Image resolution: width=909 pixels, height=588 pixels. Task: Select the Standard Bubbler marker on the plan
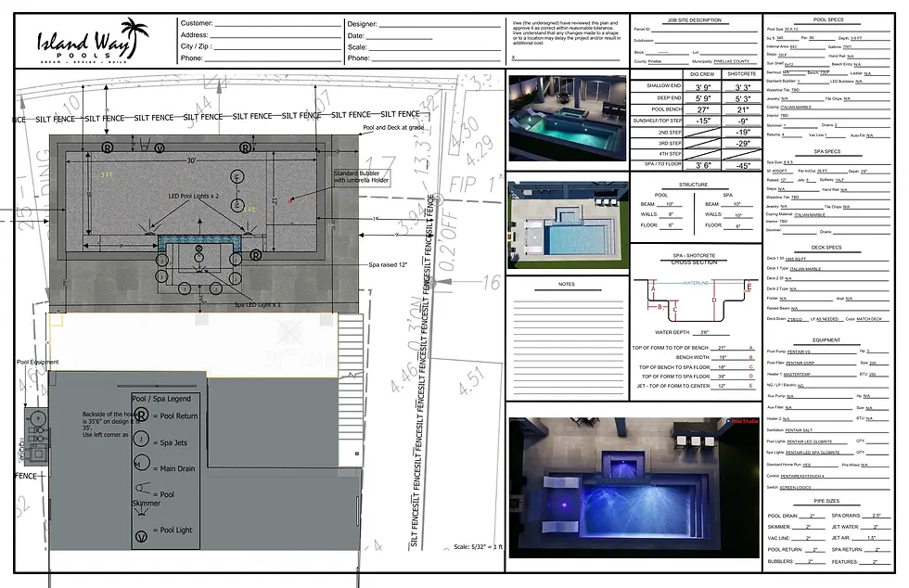[x=291, y=199]
